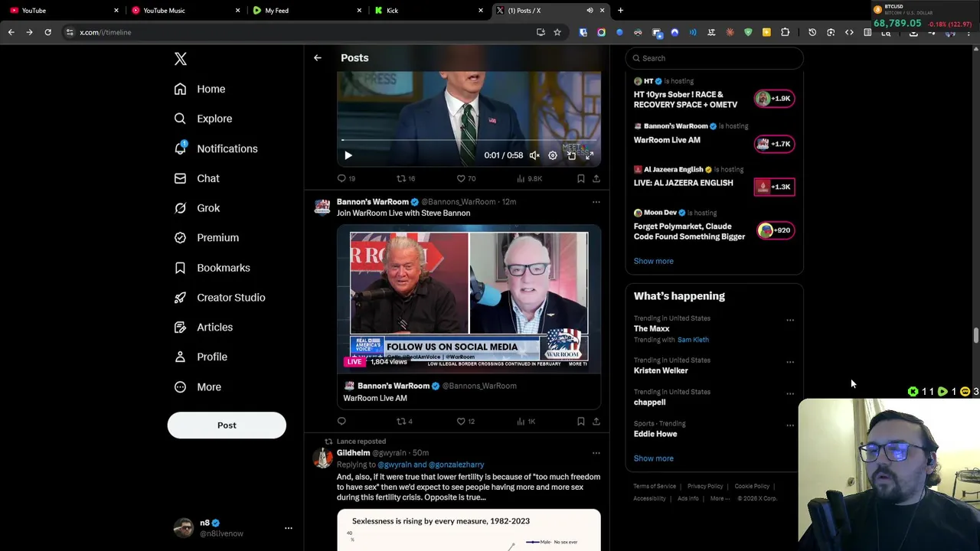Click the Profile person icon in the sidebar

(180, 357)
